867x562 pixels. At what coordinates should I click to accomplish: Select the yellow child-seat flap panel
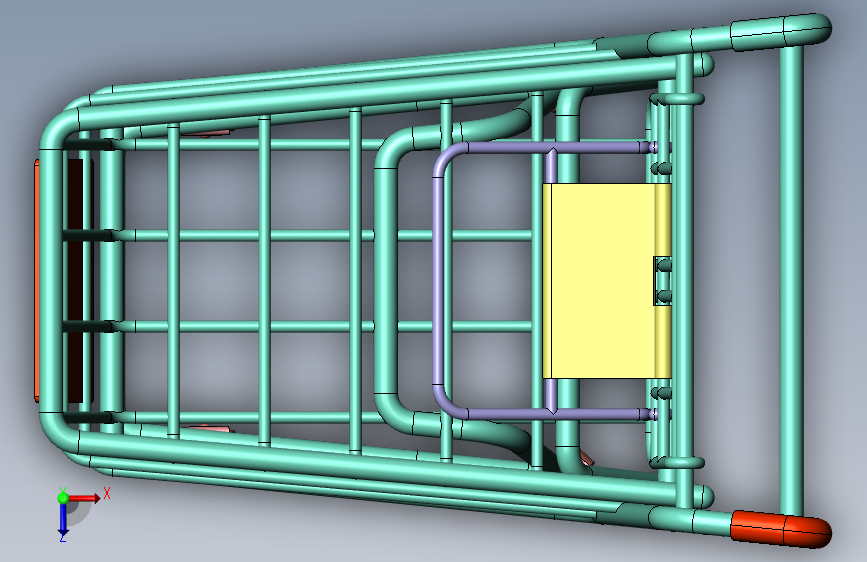(x=607, y=281)
